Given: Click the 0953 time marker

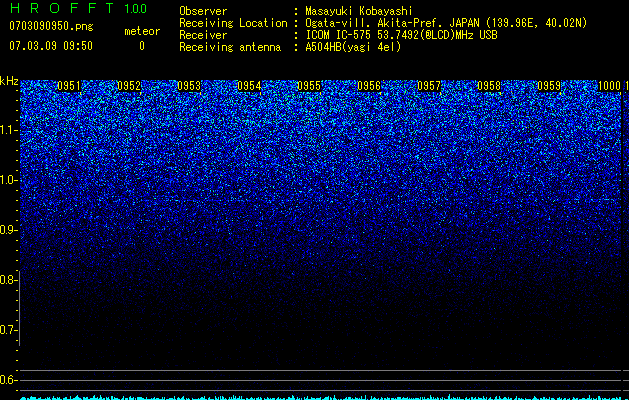Looking at the screenshot, I should click(189, 86).
